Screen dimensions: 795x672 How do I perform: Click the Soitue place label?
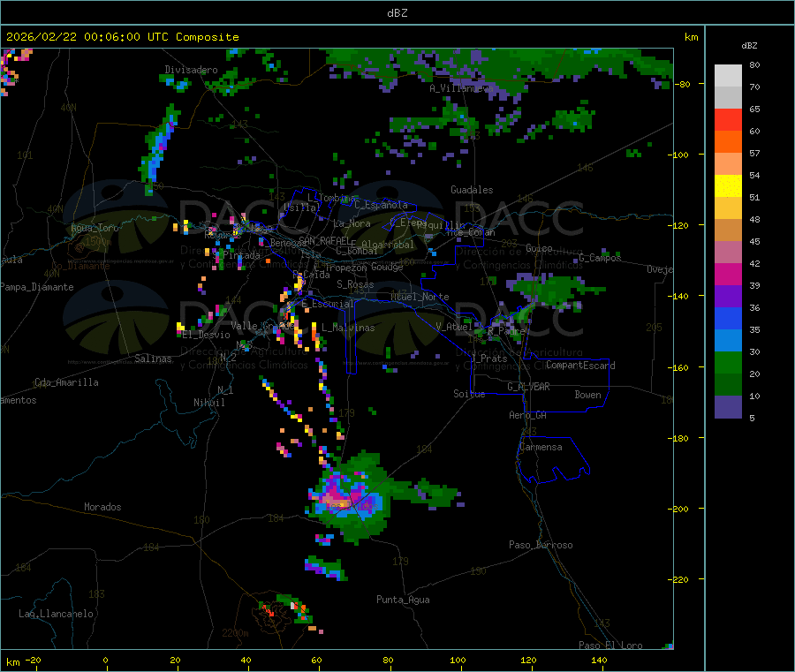[x=469, y=394]
